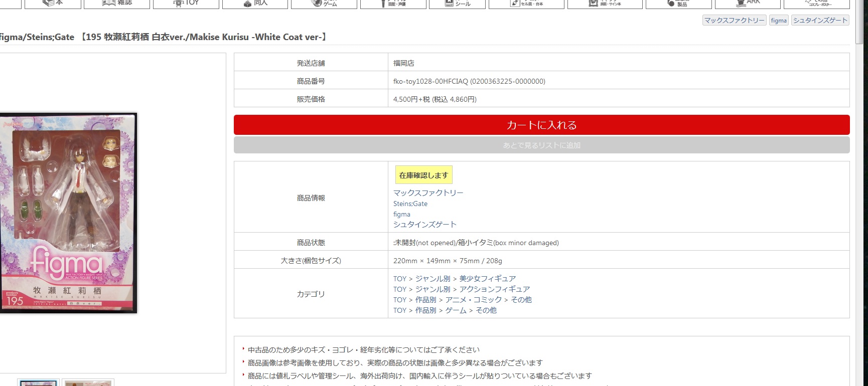Enlarge the main figma box product image
This screenshot has height=386, width=868.
[x=68, y=213]
